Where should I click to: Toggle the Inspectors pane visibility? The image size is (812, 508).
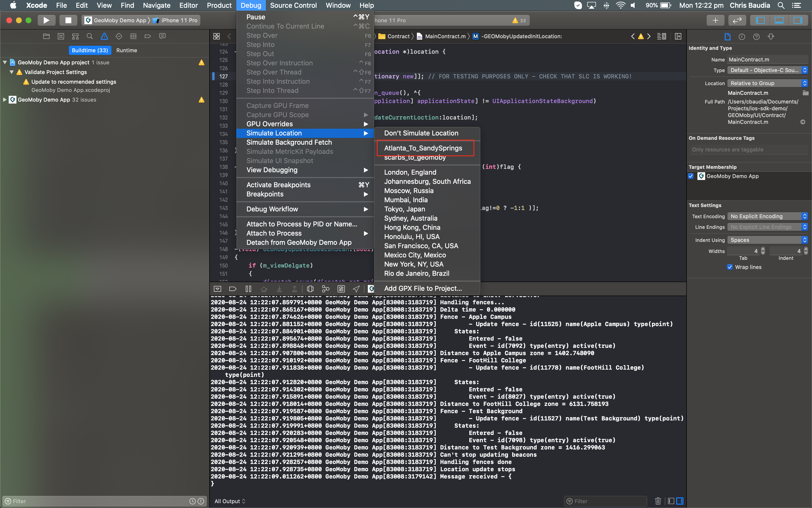(x=797, y=20)
